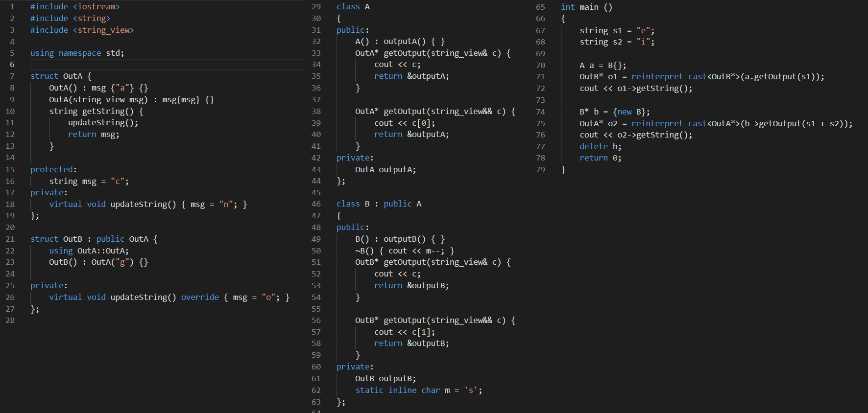This screenshot has width=868, height=413.
Task: Click the 'OutA outputA;' member declaration
Action: point(385,170)
